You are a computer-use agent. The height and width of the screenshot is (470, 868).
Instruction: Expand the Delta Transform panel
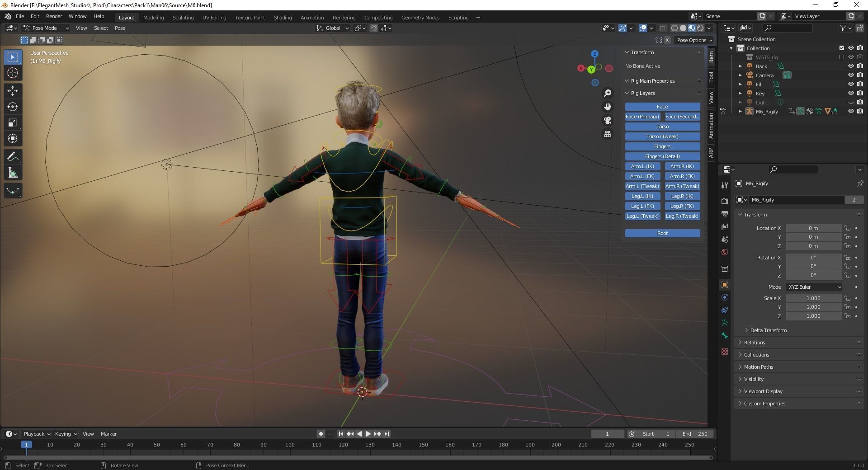768,330
